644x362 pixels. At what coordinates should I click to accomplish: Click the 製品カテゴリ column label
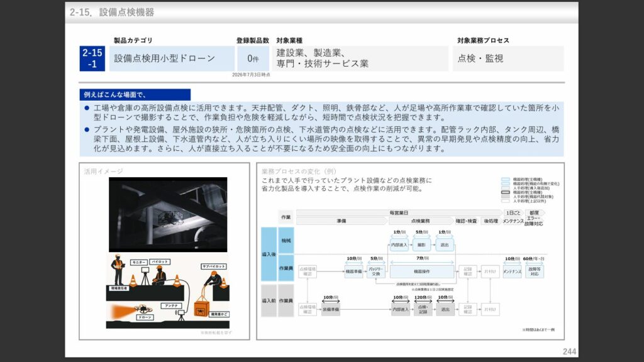tap(133, 40)
